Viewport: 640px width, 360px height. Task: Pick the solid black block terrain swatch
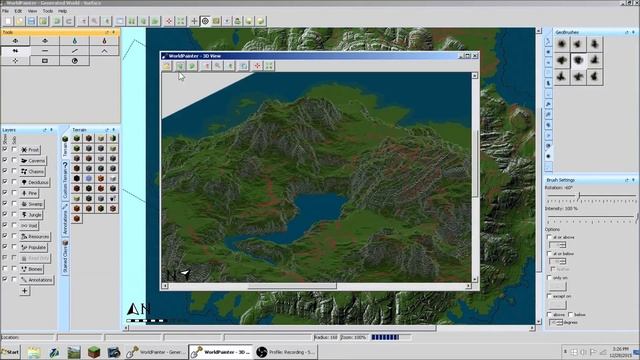point(77,178)
